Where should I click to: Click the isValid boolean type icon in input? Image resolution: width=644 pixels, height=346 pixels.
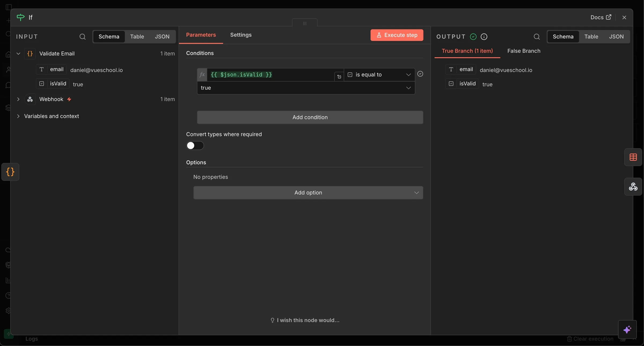click(x=42, y=84)
